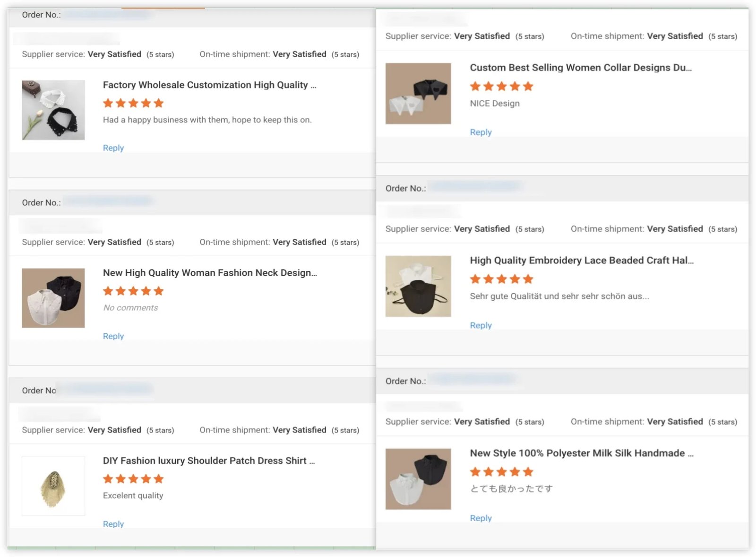Reply to the 'No comments' review
This screenshot has height=557, width=756.
pyautogui.click(x=113, y=336)
